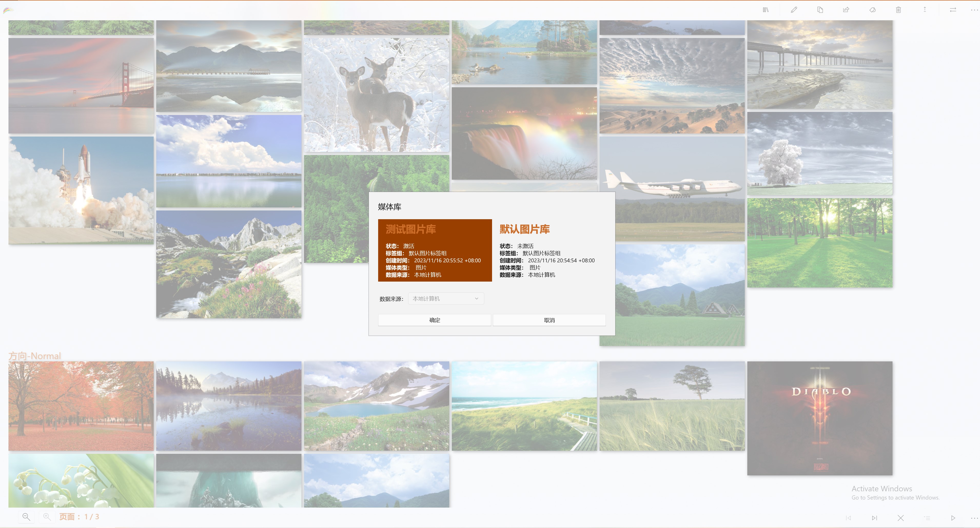Open the bottom bar more options ellipsis

point(974,518)
